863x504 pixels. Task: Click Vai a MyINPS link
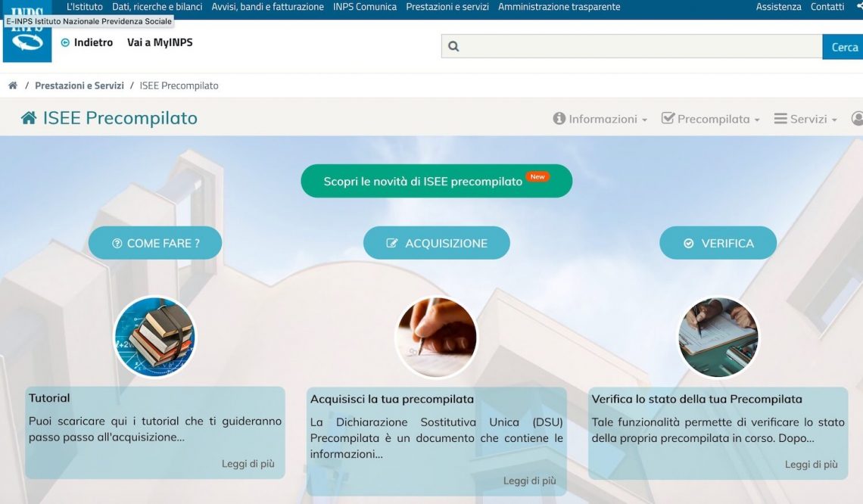point(160,42)
